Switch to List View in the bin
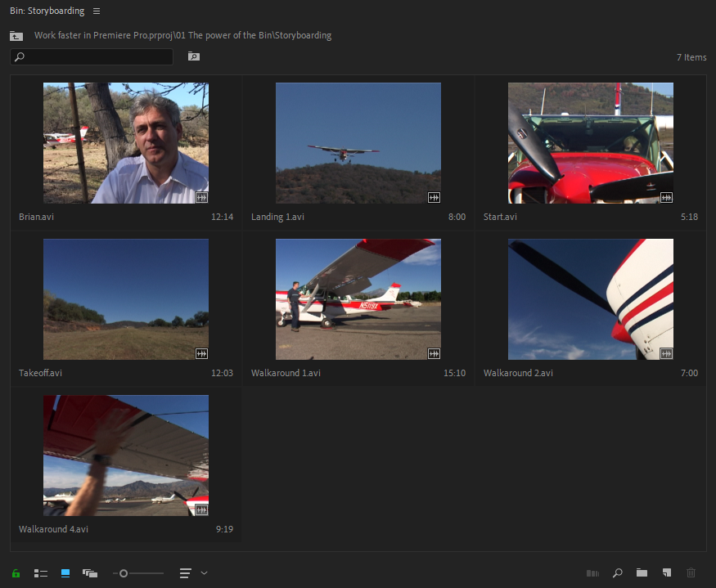The width and height of the screenshot is (716, 588). coord(40,573)
